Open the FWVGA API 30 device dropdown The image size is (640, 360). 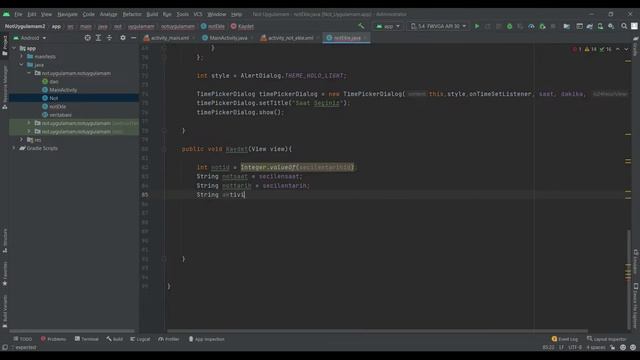click(438, 26)
